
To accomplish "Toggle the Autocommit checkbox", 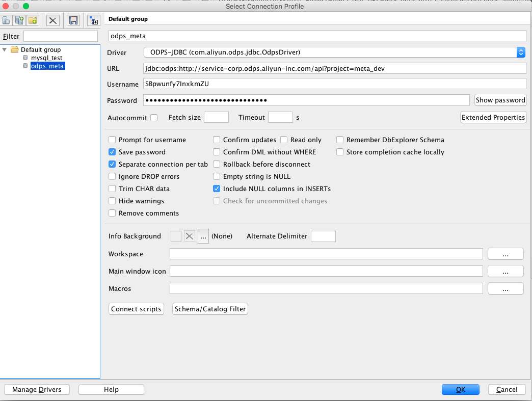I will 154,118.
